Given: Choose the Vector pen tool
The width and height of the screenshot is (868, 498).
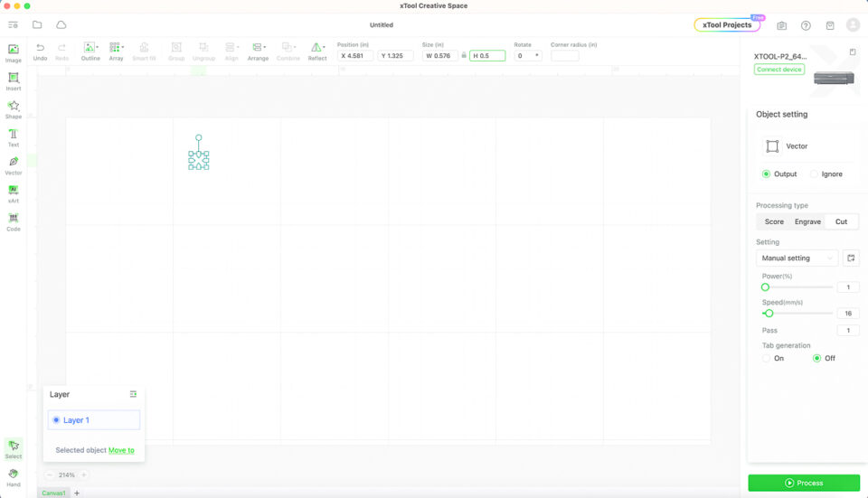Looking at the screenshot, I should click(x=13, y=164).
